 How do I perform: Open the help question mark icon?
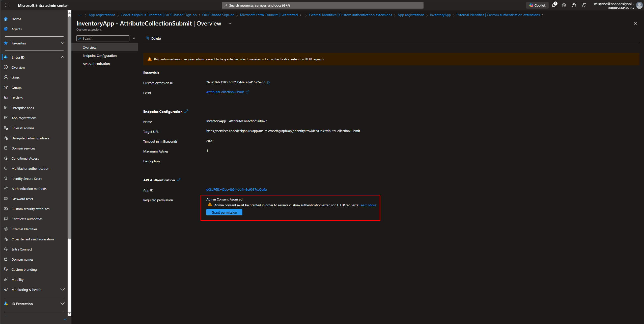pos(574,5)
